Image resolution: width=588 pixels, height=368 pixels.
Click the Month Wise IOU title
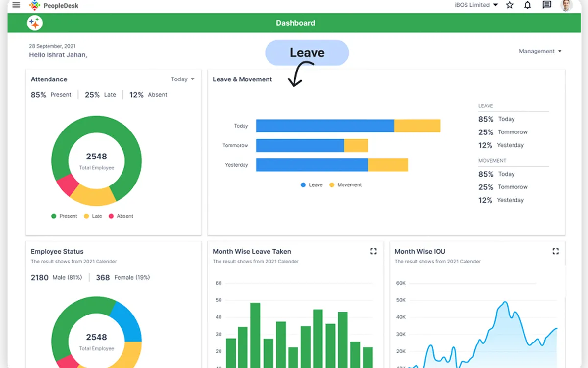(420, 251)
